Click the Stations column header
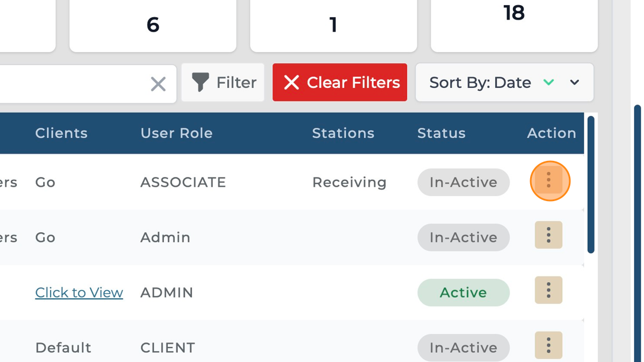Viewport: 644px width, 362px height. click(x=343, y=133)
